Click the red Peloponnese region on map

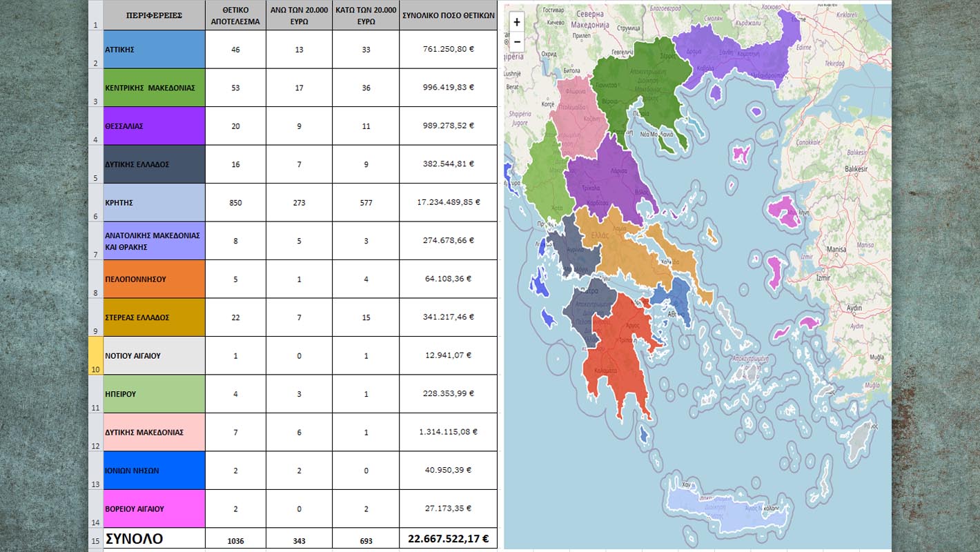(x=618, y=359)
